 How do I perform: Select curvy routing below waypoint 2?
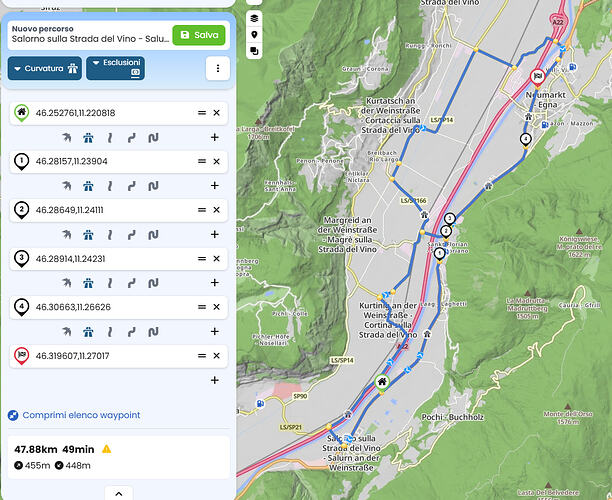[132, 234]
